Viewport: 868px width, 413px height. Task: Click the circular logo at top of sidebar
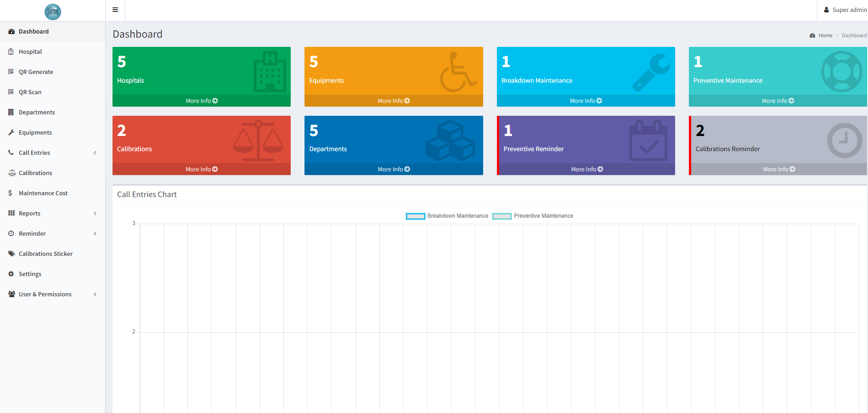pos(53,11)
